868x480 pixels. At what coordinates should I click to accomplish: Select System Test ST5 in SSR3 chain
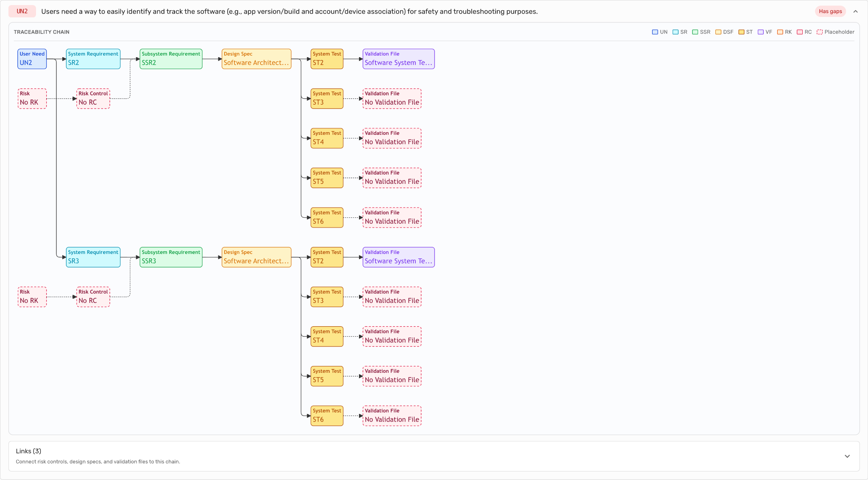pos(327,376)
